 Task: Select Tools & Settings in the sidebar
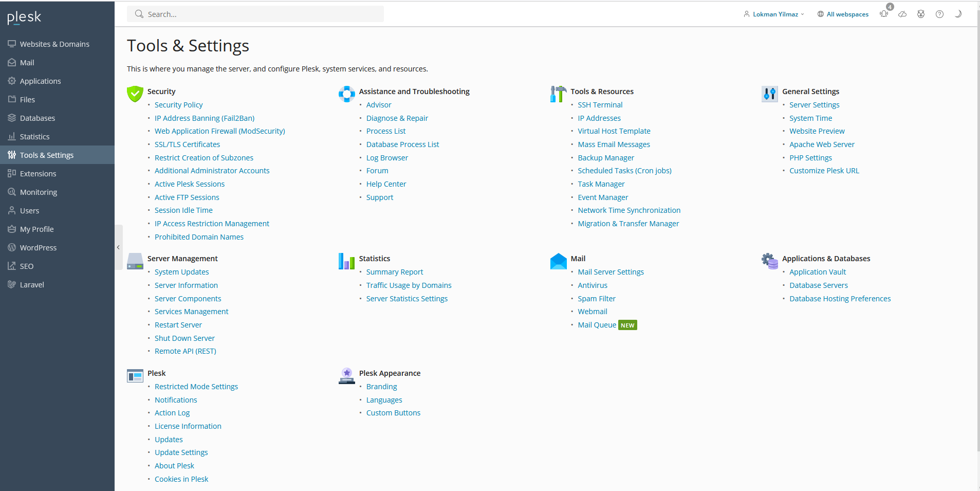click(x=57, y=155)
